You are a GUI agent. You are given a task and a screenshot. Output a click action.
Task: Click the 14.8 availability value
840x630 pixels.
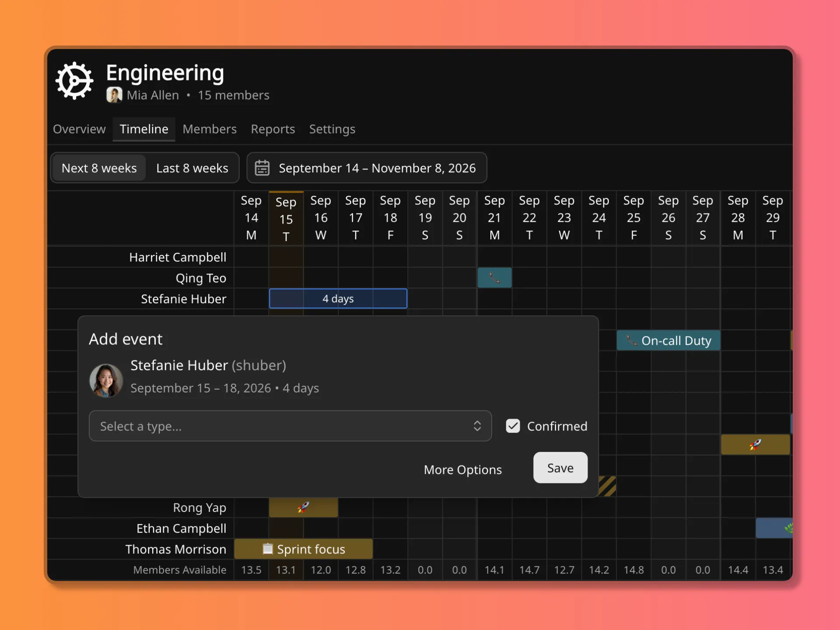[633, 570]
